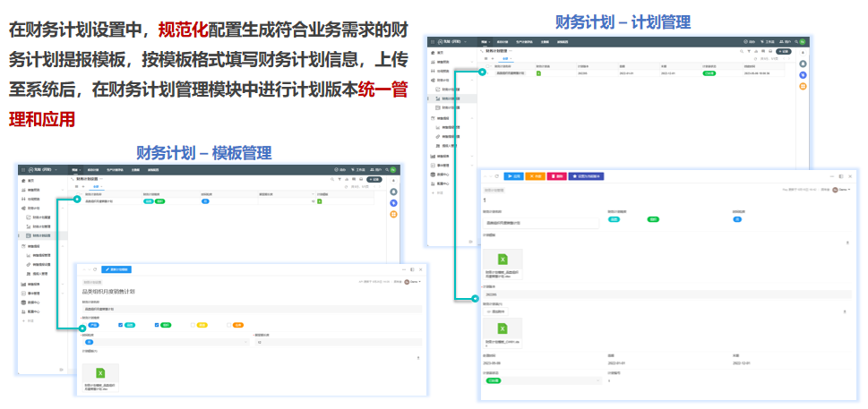The height and width of the screenshot is (409, 868).
Task: Open green-tag plan status dropdown in plan dialog
Action: coord(543,380)
